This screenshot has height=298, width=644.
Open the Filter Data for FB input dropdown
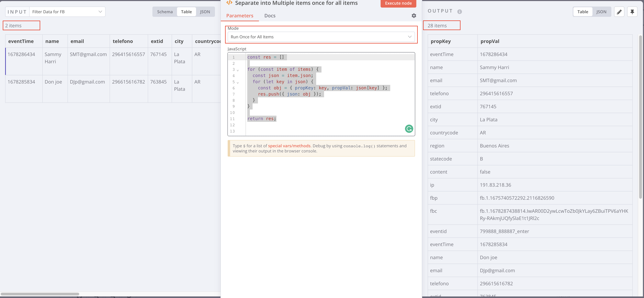coord(67,12)
